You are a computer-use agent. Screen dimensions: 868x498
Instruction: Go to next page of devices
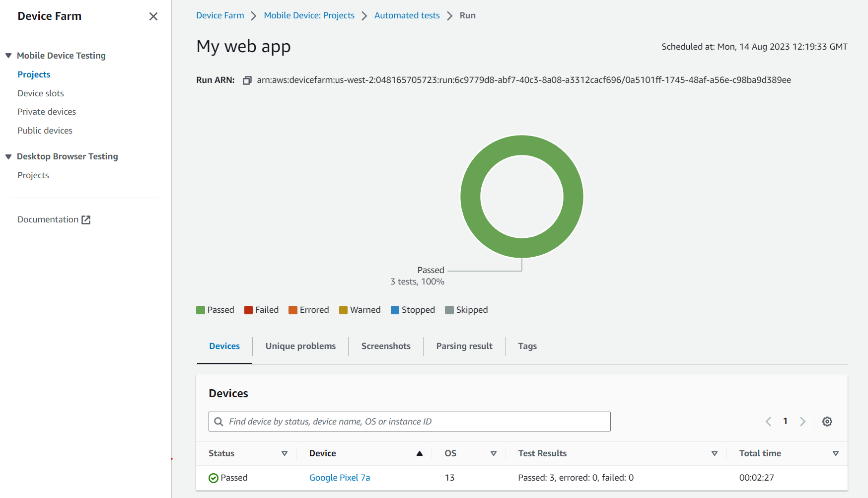(x=802, y=422)
